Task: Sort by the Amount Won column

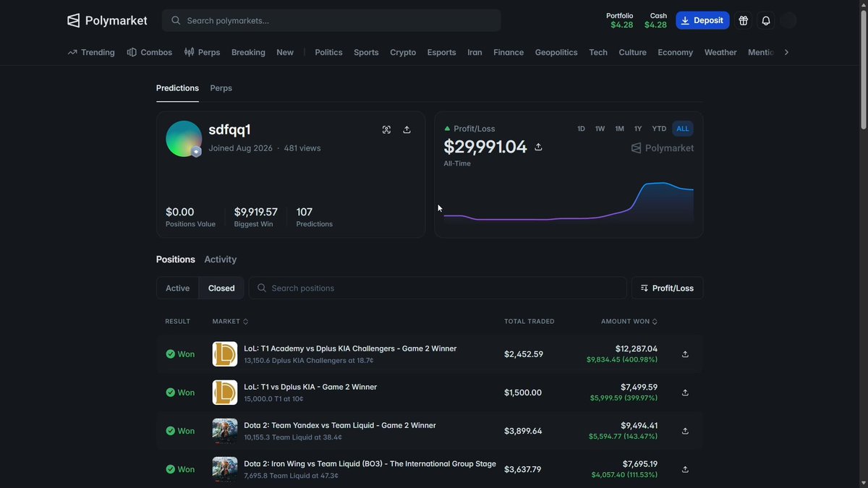Action: tap(629, 322)
